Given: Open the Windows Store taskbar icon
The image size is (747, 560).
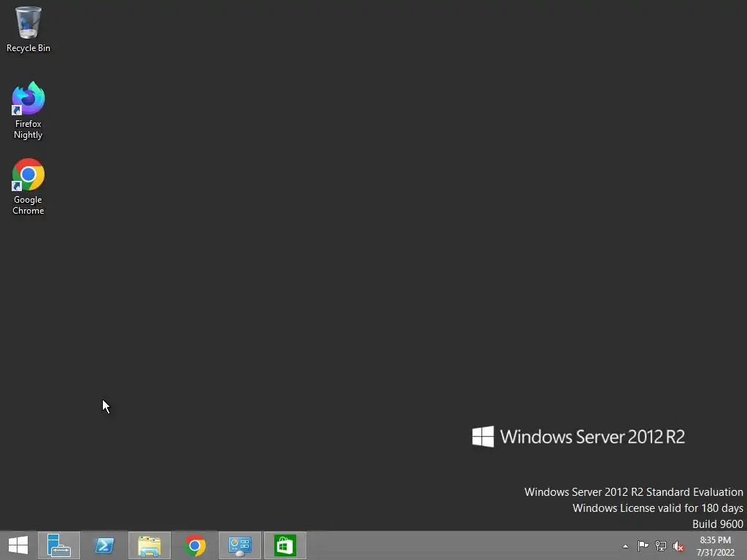Looking at the screenshot, I should [285, 545].
